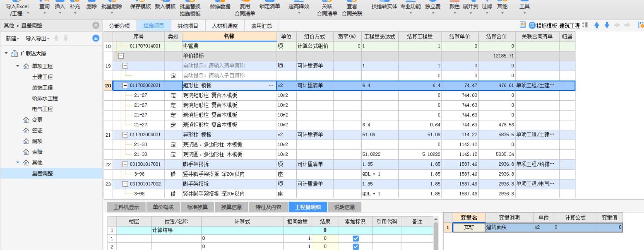Click the JZMJ variable name cell
The height and width of the screenshot is (250, 644).
tap(469, 227)
